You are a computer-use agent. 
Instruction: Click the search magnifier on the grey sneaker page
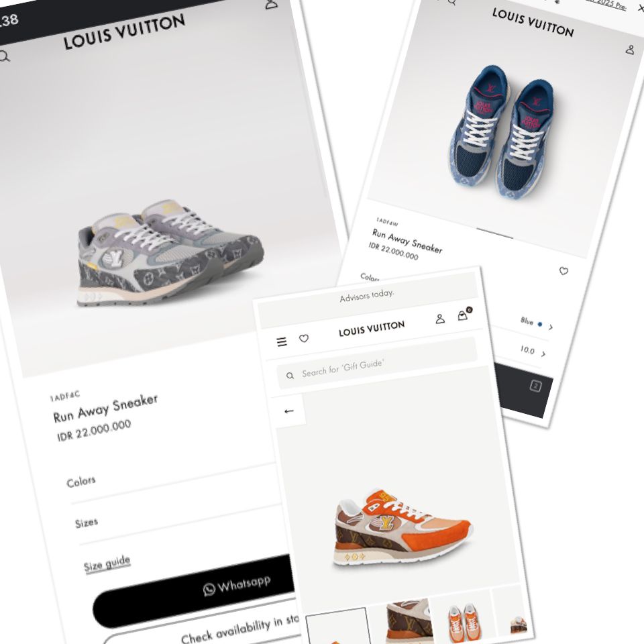coord(4,56)
